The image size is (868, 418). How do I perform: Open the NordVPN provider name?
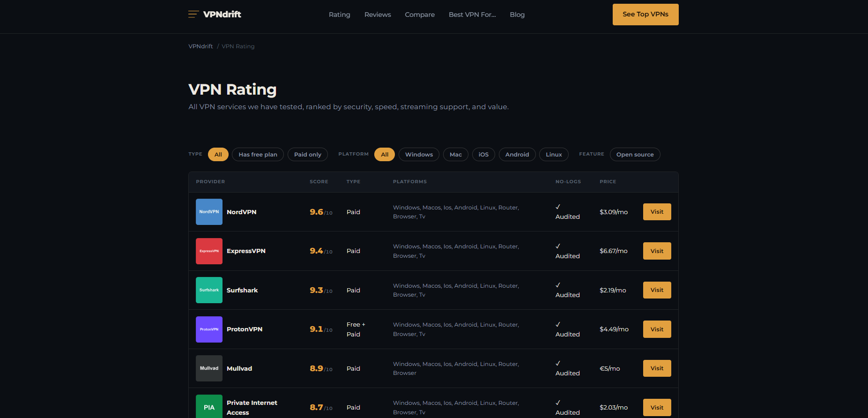tap(242, 212)
